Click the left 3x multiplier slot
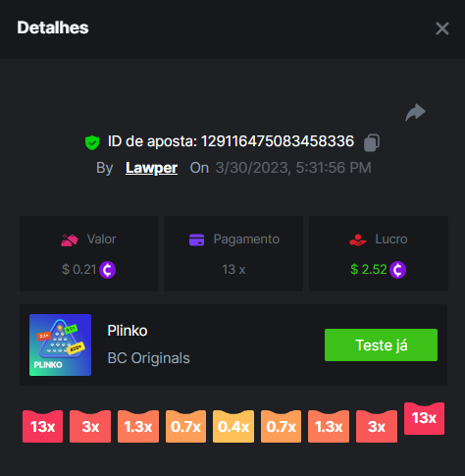This screenshot has height=476, width=465. (90, 426)
